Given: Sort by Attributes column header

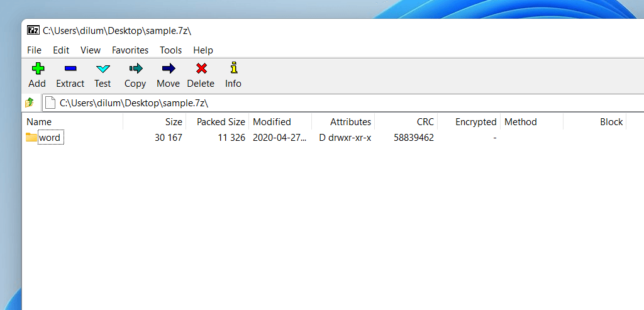Looking at the screenshot, I should 343,122.
